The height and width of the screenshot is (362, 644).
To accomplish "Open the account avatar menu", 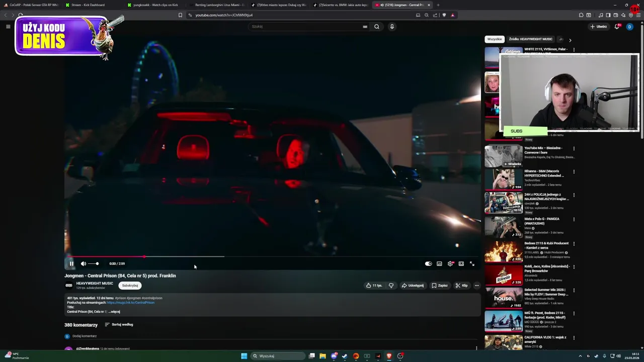I will click(629, 27).
